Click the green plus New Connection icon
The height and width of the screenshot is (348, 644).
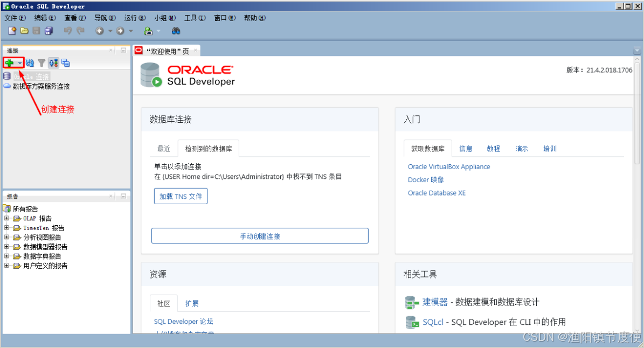coord(9,63)
